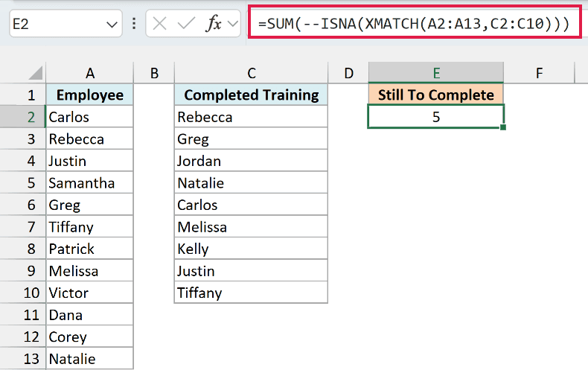Select the Jordan cell
This screenshot has width=588, height=370.
click(x=252, y=161)
